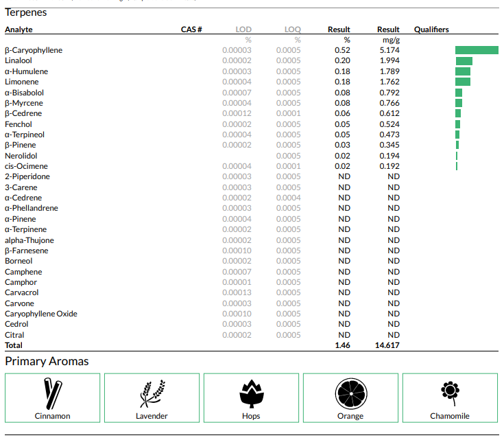Click the Lavender label text
Viewport: 504px width, 440px height.
click(152, 416)
